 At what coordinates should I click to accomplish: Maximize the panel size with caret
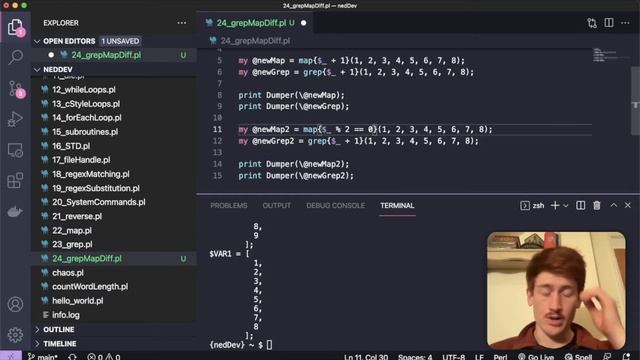[613, 205]
